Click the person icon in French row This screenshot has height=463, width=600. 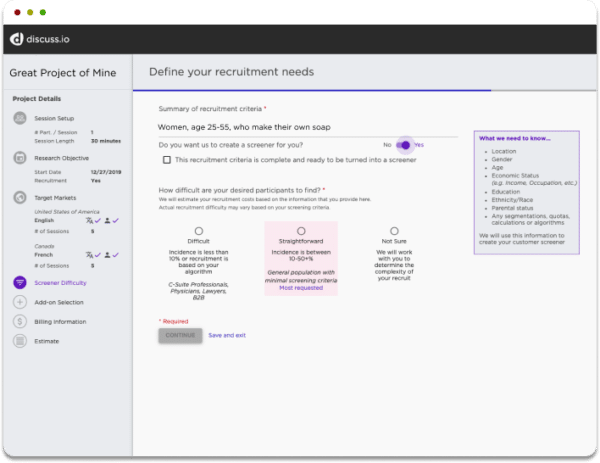[108, 255]
